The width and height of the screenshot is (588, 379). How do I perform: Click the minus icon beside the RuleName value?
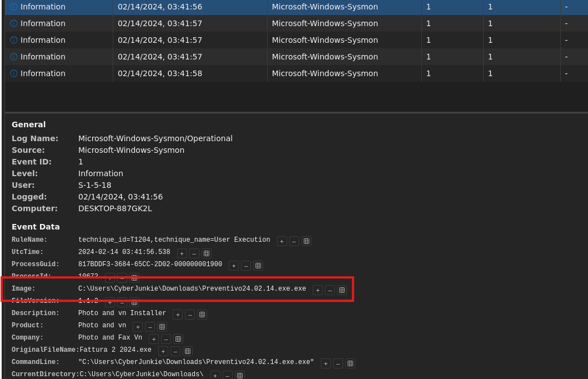point(294,241)
